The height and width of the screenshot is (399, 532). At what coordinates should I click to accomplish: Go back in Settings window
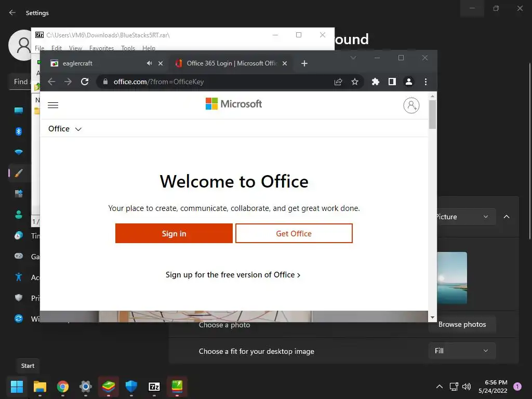coord(12,12)
